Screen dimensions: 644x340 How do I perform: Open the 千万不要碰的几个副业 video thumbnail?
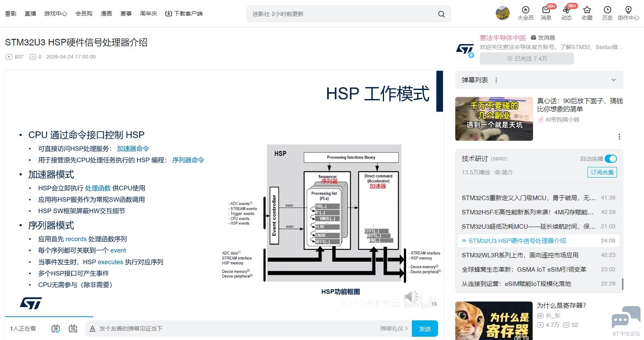(x=494, y=119)
